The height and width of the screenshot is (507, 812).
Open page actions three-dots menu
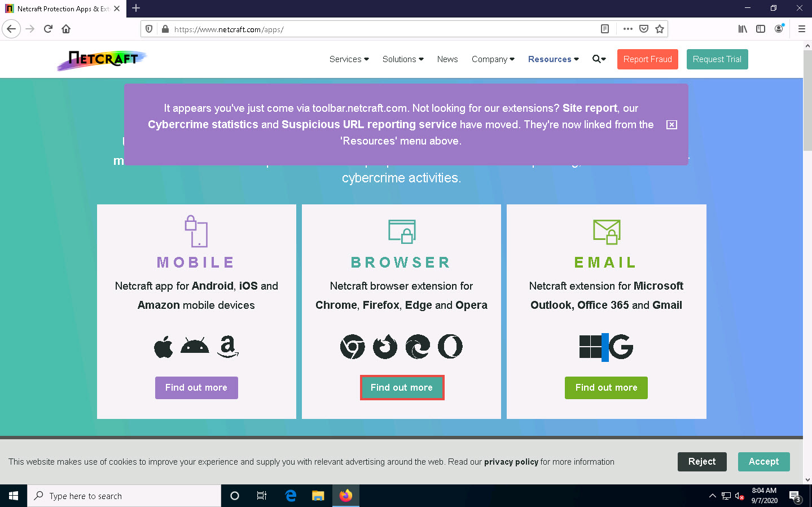click(x=627, y=29)
